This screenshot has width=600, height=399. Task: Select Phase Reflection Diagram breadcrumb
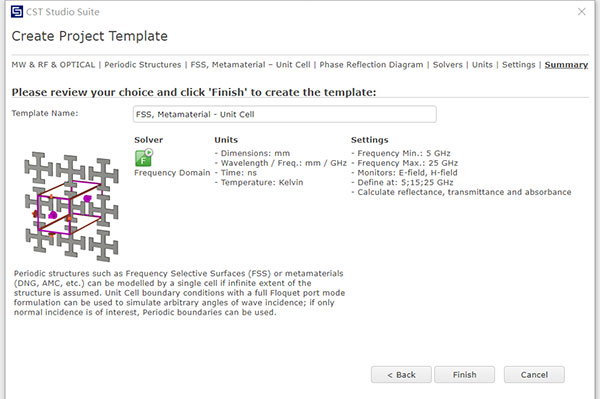click(x=371, y=65)
